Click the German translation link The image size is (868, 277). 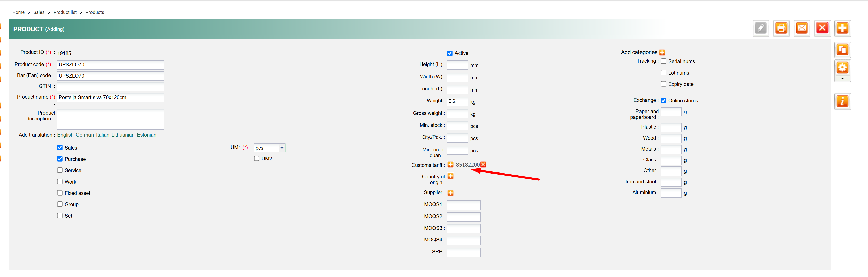[x=84, y=135]
